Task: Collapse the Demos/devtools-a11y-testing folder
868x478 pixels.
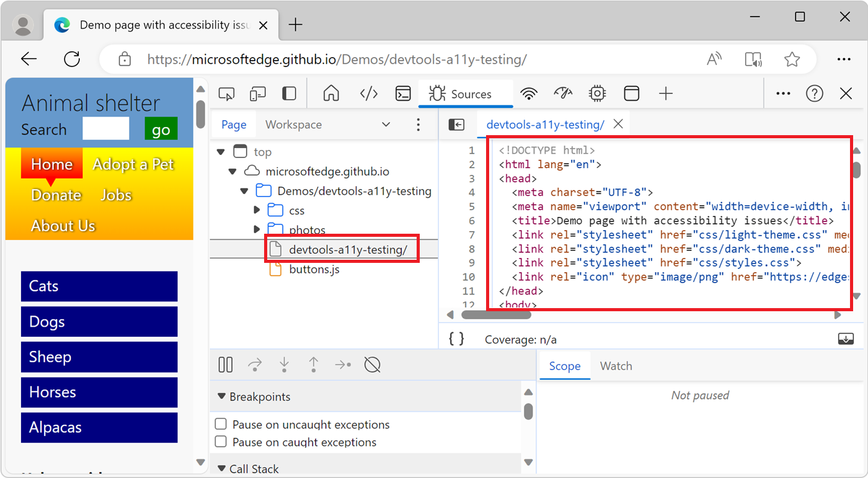Action: click(x=244, y=191)
